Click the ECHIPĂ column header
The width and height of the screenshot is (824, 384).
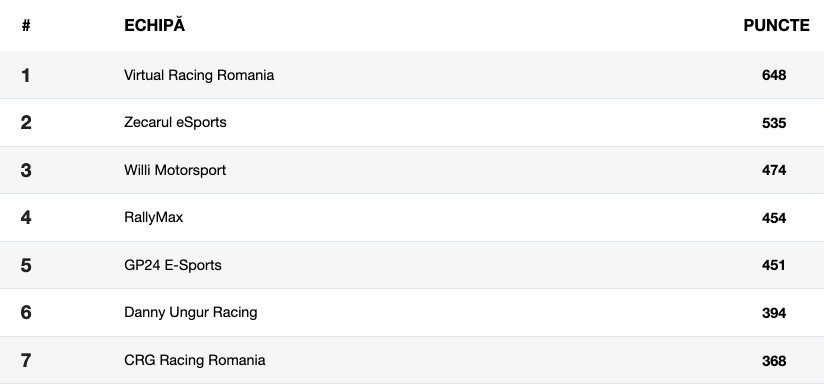coord(154,25)
